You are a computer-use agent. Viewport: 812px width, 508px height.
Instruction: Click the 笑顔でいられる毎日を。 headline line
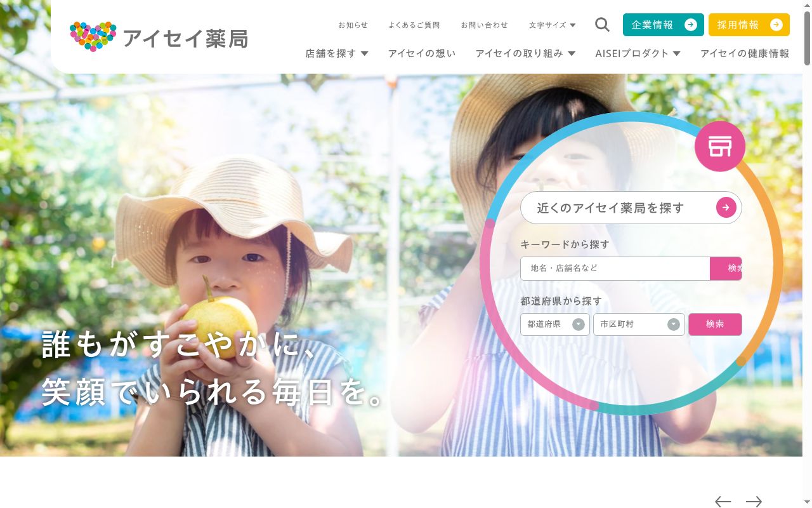point(213,392)
